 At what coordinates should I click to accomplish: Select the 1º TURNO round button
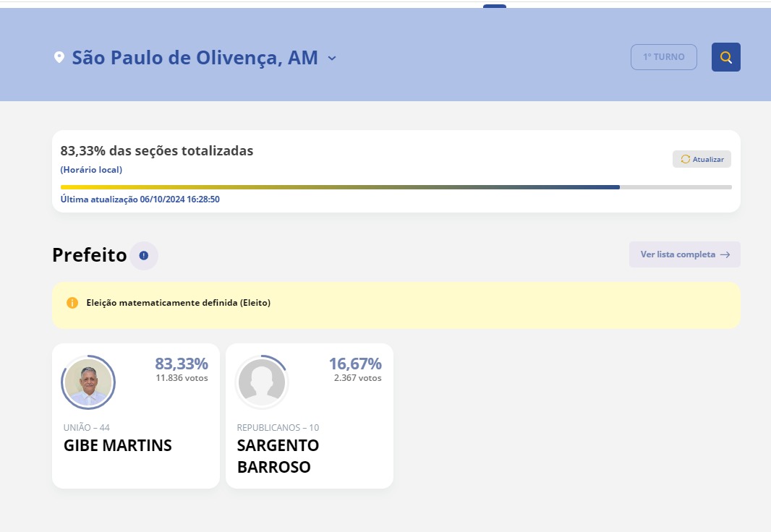664,57
